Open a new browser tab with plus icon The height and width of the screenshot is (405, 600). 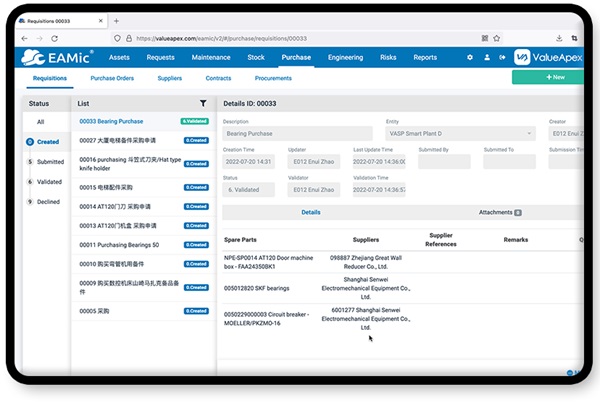[116, 20]
